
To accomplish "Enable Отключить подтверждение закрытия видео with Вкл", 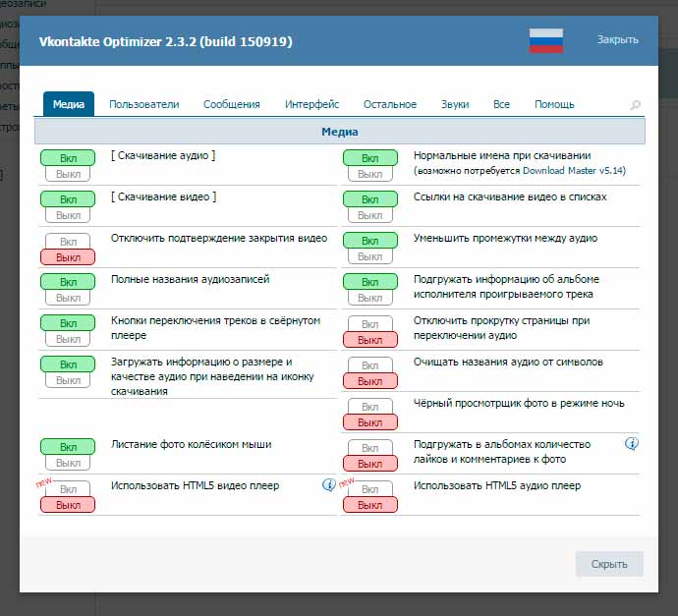I will pyautogui.click(x=68, y=242).
